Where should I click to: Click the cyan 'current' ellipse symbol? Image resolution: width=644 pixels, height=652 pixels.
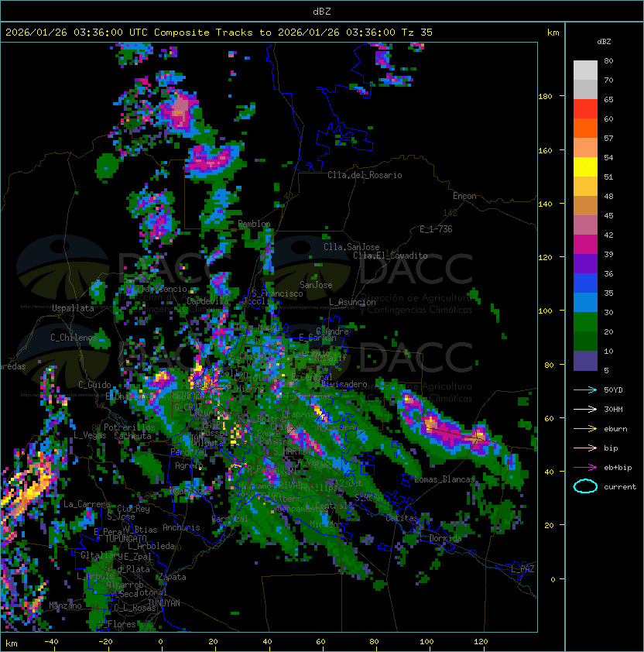tap(585, 486)
